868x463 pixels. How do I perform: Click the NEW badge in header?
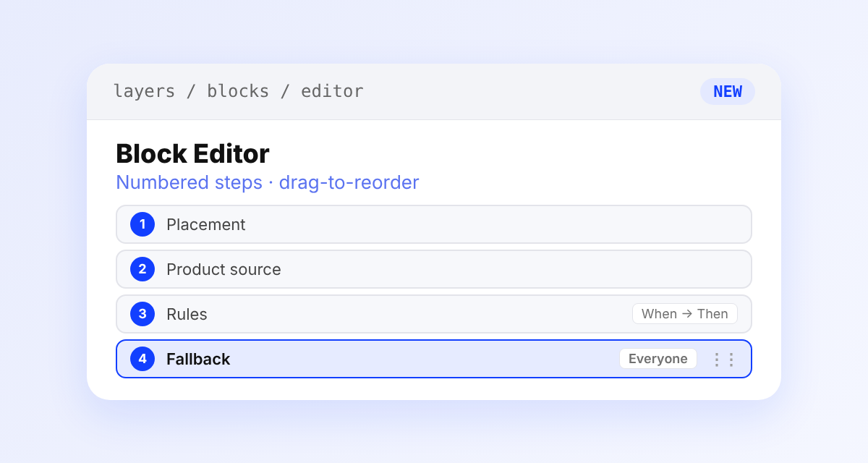(728, 92)
